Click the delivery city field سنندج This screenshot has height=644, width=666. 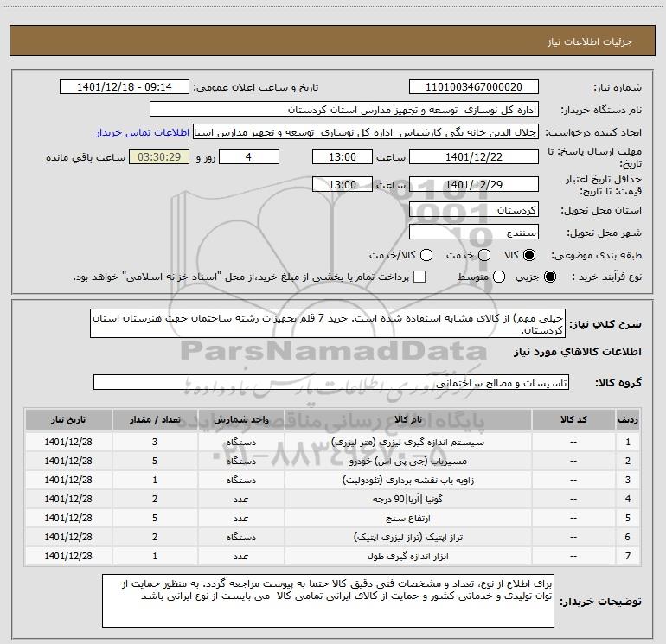tap(474, 233)
